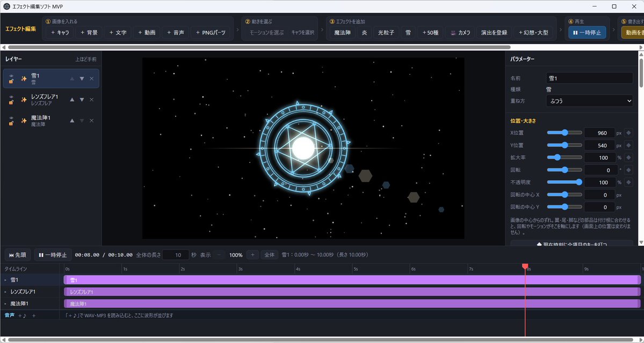This screenshot has height=343, width=644.
Task: Click the 全体の長さ seconds field
Action: click(176, 255)
